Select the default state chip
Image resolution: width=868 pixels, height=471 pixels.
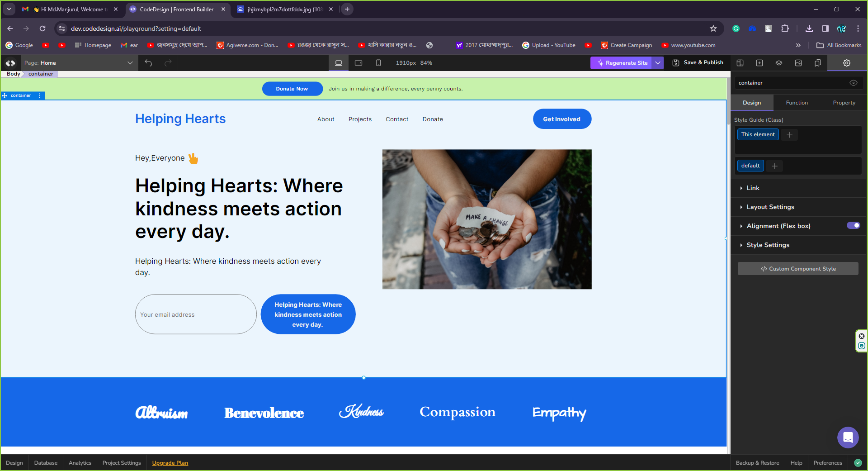click(750, 166)
